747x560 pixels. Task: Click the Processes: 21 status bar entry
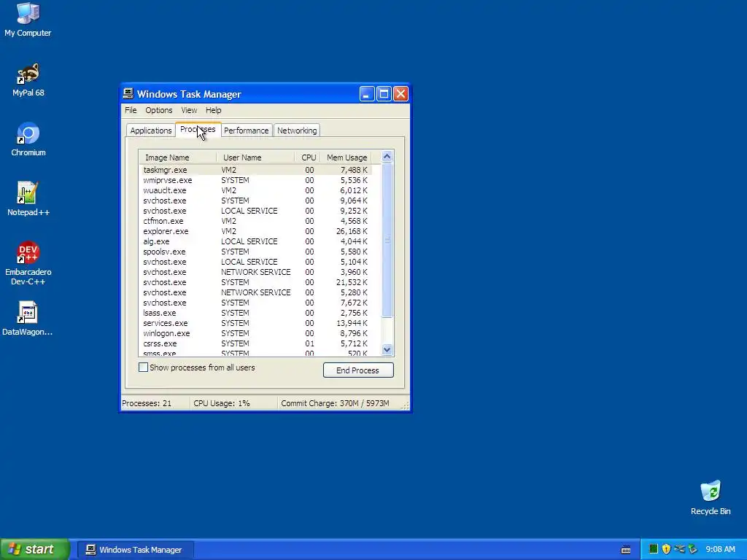coord(155,403)
